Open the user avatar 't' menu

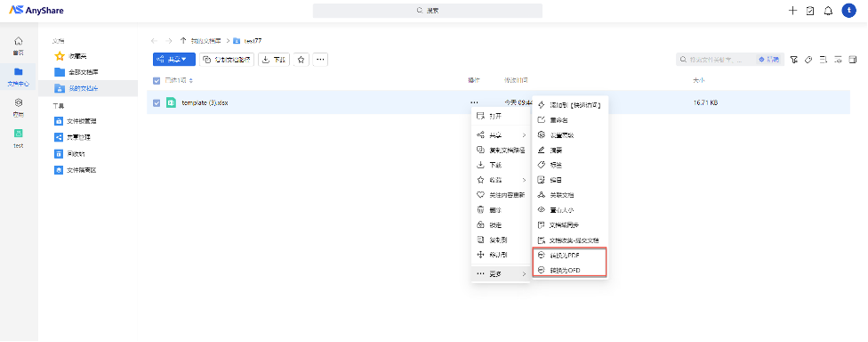tap(848, 11)
